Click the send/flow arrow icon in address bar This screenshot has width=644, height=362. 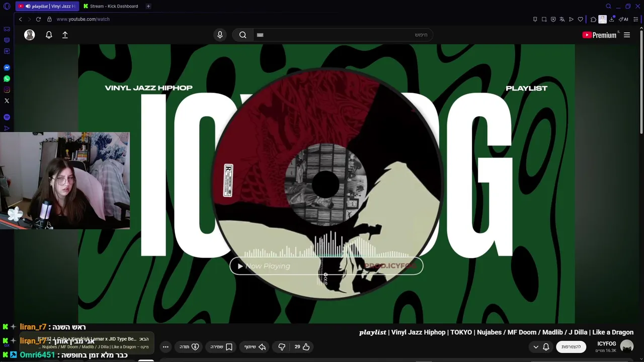coord(571,19)
